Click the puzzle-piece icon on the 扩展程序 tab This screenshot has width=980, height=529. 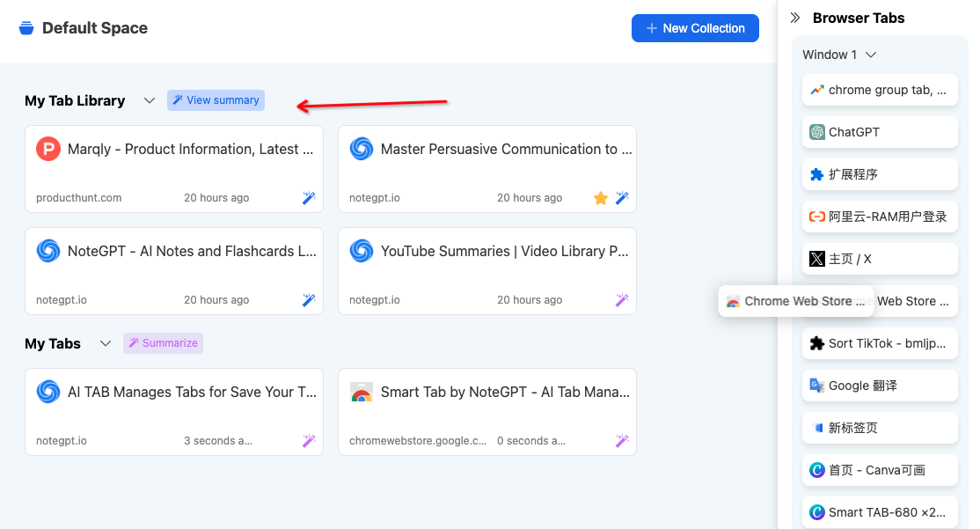click(817, 173)
